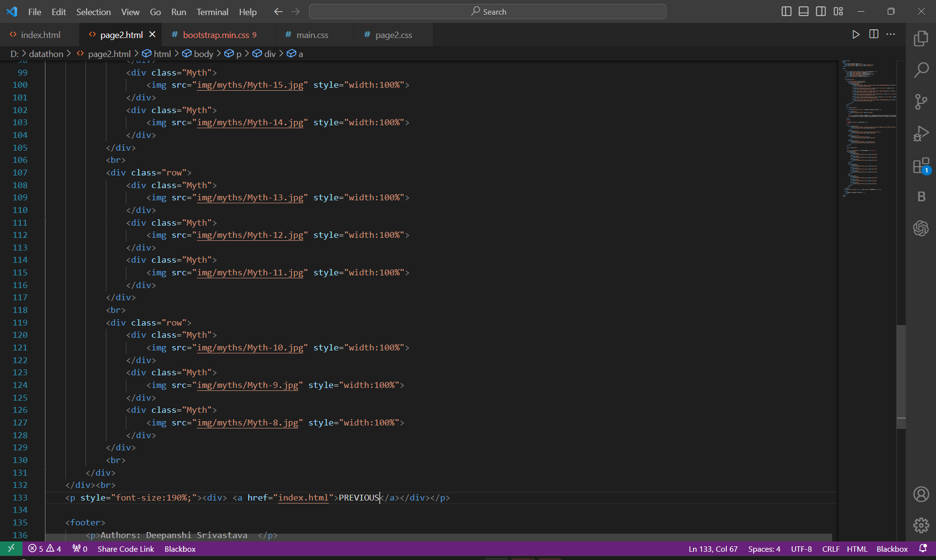The width and height of the screenshot is (936, 560).
Task: Click the command center Search field
Action: coord(487,12)
